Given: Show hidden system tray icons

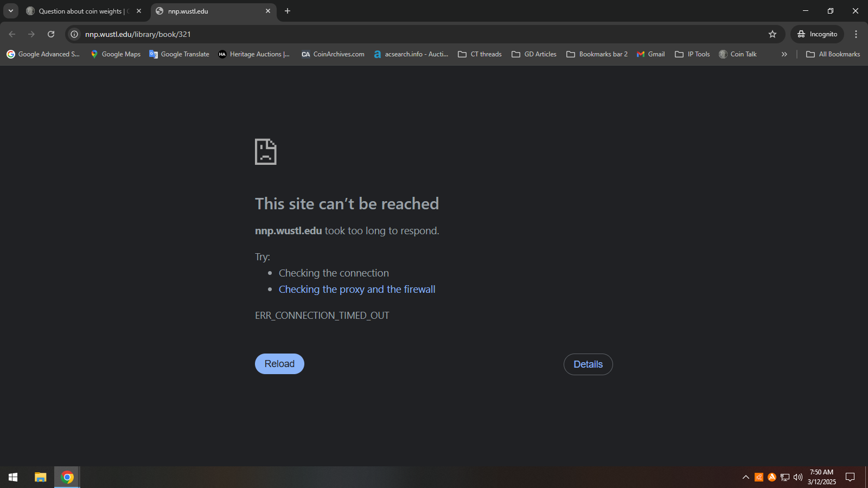Looking at the screenshot, I should coord(746,477).
